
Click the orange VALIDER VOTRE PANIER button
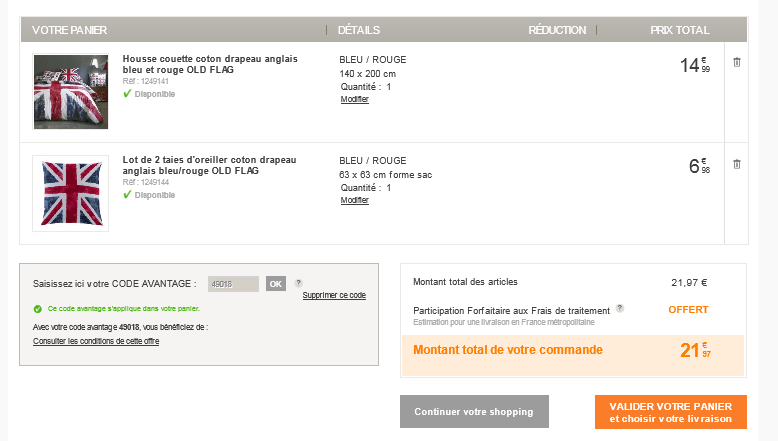(670, 412)
